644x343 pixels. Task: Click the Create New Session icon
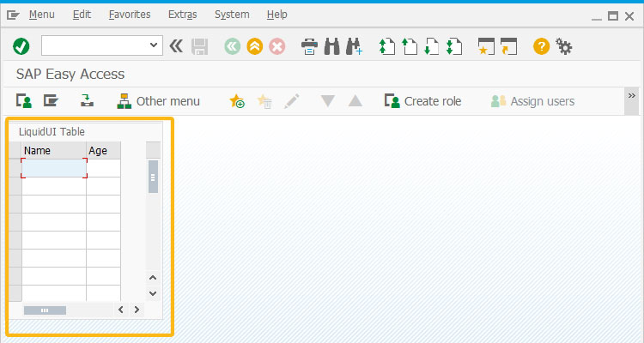486,46
